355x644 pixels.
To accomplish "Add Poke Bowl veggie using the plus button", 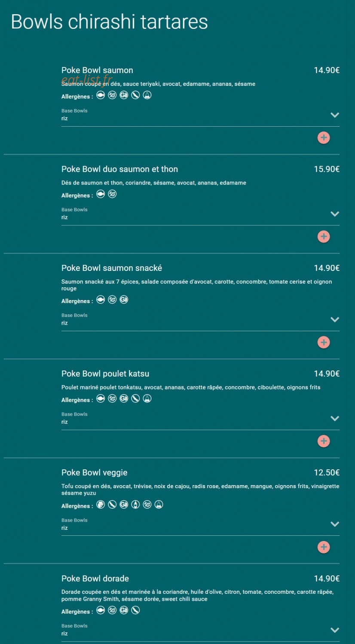I will pyautogui.click(x=324, y=547).
